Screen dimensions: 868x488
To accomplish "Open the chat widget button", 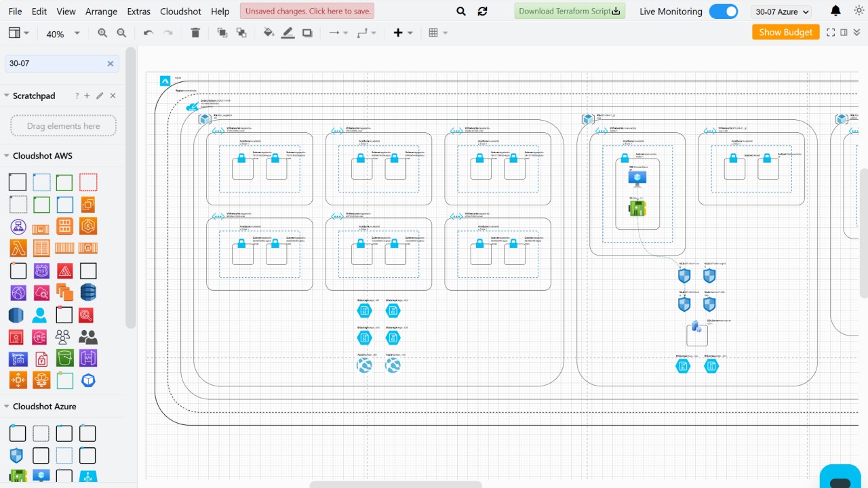I will click(x=840, y=476).
